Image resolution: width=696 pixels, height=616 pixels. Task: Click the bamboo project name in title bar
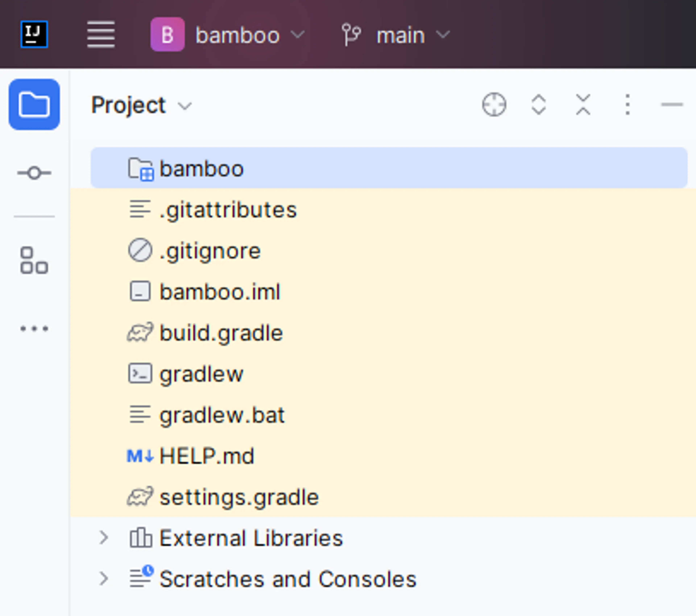(x=238, y=35)
